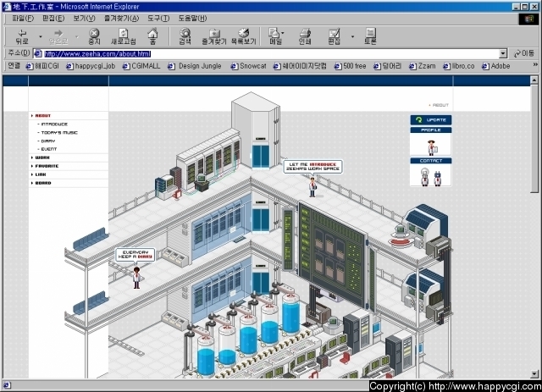
Task: Click the Windows logo throbber icon
Action: click(x=528, y=19)
